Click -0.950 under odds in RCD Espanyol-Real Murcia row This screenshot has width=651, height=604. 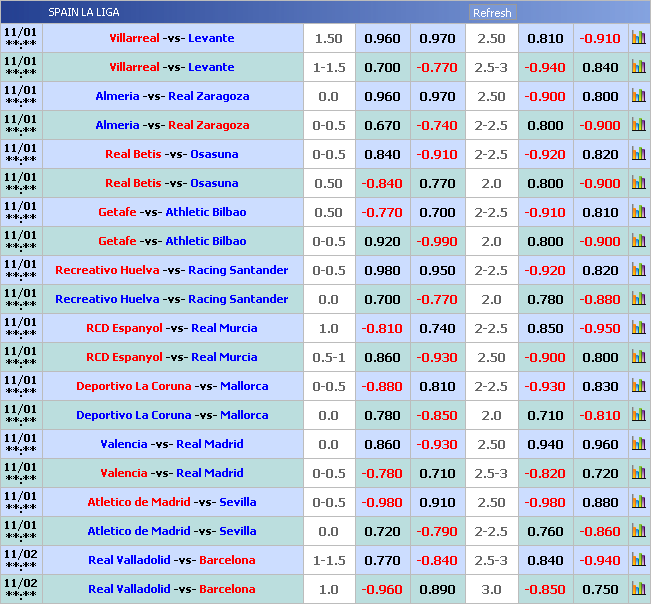(600, 328)
